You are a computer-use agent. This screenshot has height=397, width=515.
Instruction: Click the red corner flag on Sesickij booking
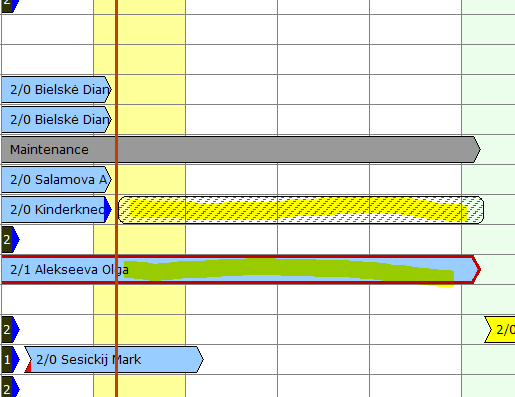29,368
